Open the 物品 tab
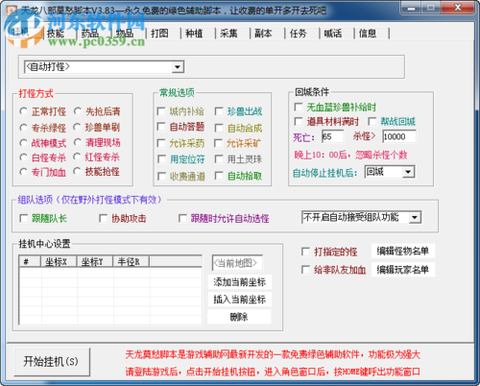This screenshot has height=386, width=480. click(125, 34)
